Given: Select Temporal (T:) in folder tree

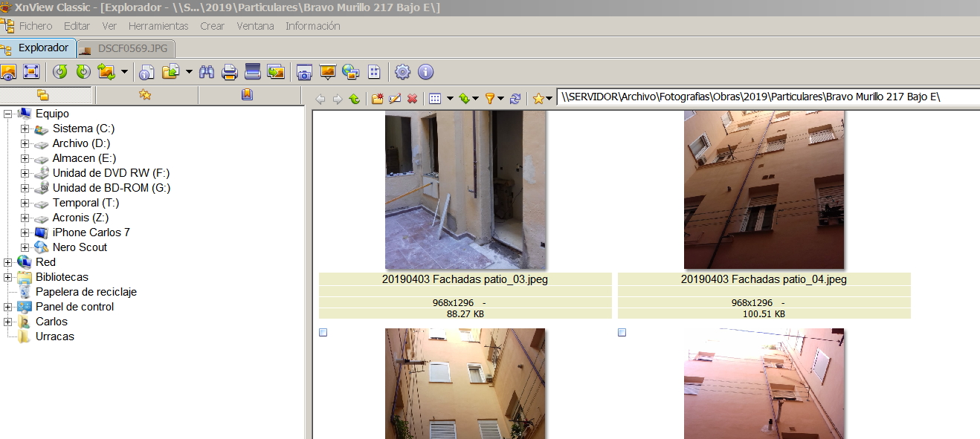Looking at the screenshot, I should [86, 203].
